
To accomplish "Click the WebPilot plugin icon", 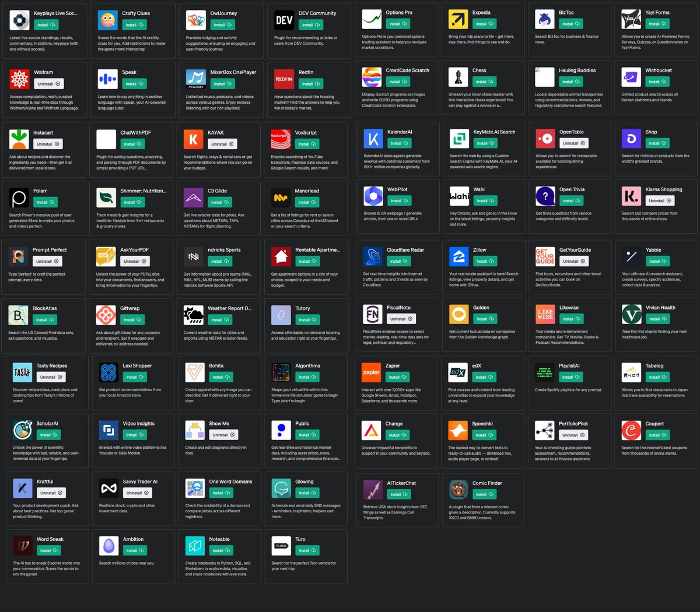I will pos(373,196).
